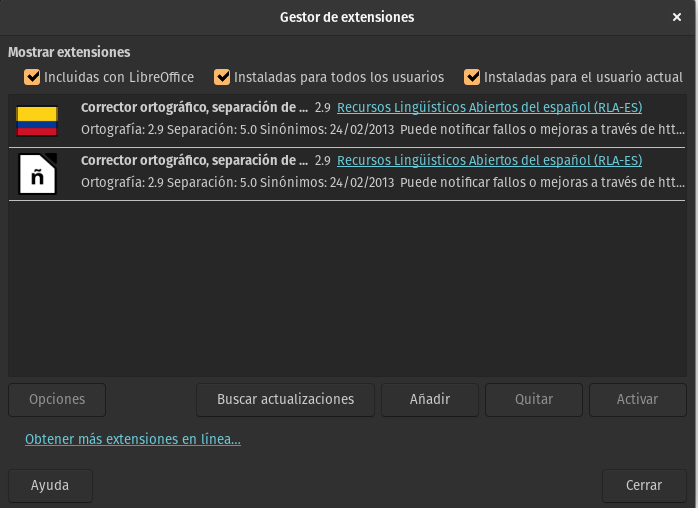Click the Quitar button
Screen dimensions: 698x508
click(534, 399)
